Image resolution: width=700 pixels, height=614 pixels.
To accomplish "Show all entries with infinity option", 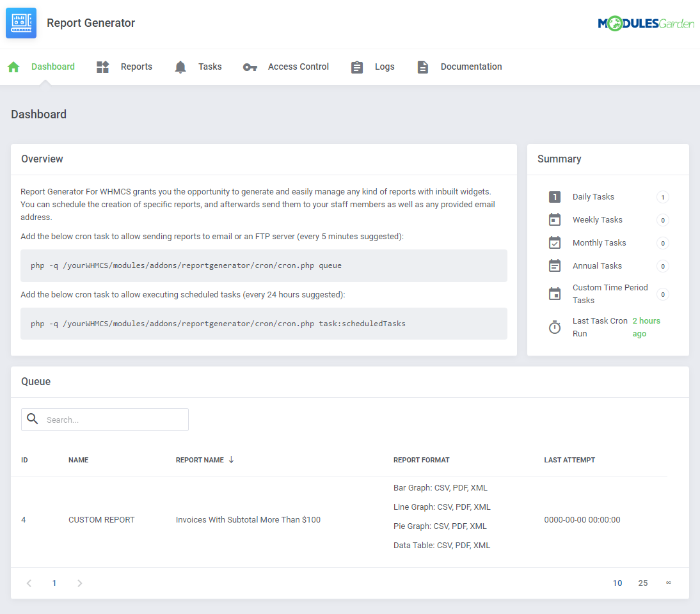I will coord(668,583).
